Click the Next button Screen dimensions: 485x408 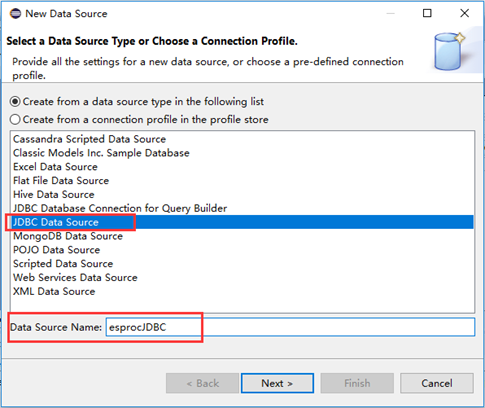277,383
